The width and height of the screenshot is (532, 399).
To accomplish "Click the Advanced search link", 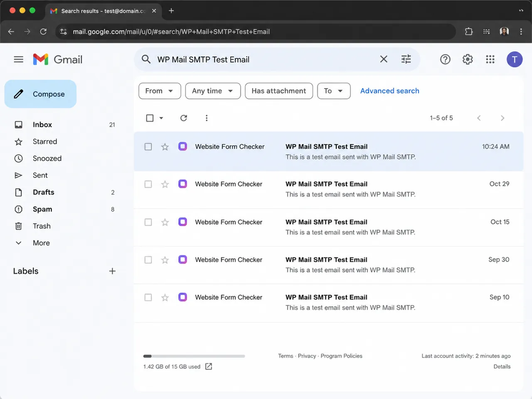I will [x=390, y=91].
